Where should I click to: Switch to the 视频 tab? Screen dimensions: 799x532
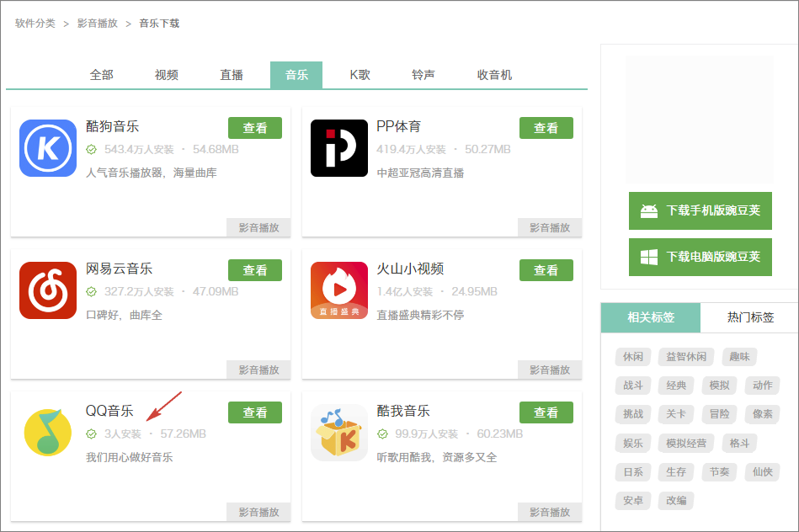[167, 75]
